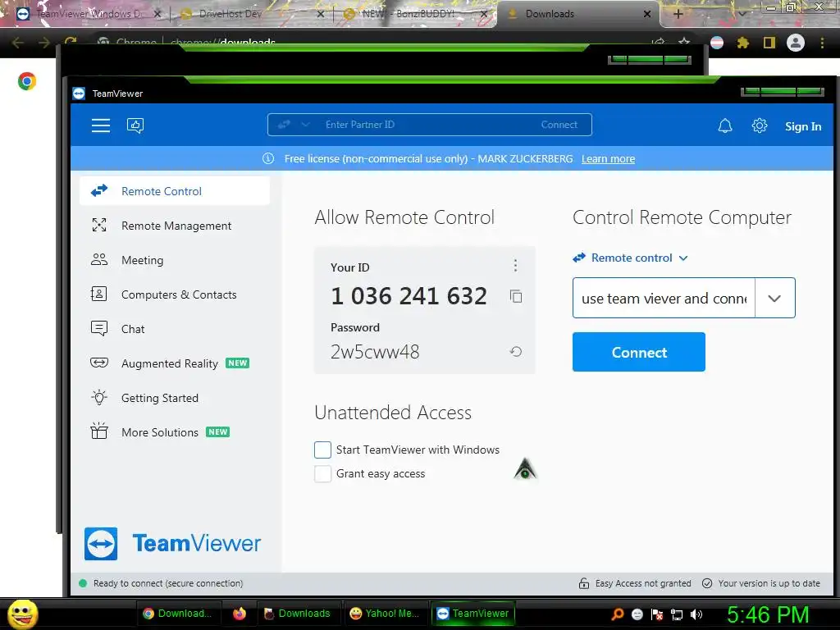
Task: Switch to TeamViewer Windows Download tab
Action: [87, 14]
